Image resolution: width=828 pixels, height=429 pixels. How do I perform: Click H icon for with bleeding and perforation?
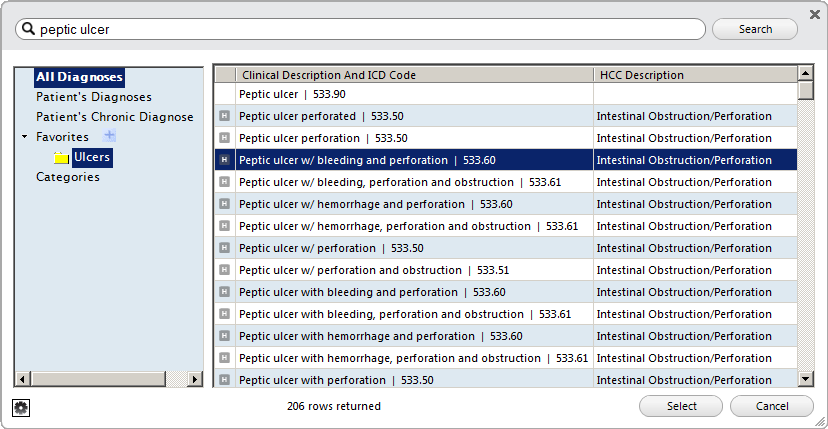tap(224, 292)
